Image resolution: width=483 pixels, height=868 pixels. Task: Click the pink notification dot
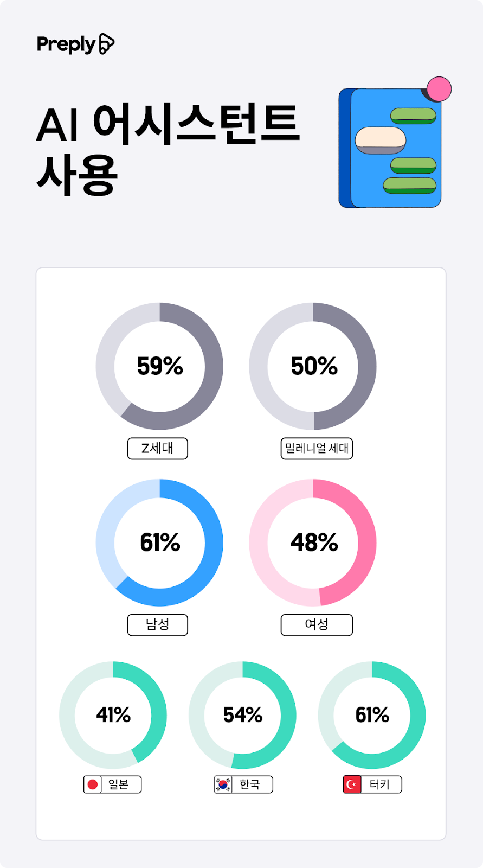(x=439, y=89)
